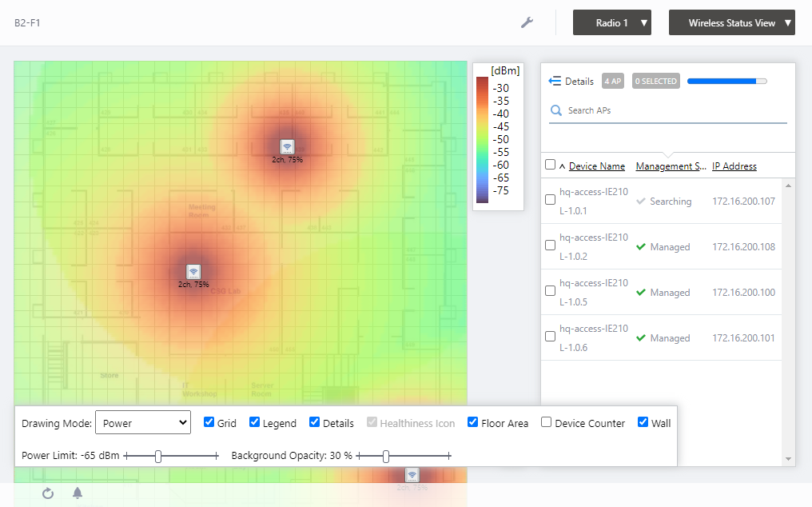
Task: Click the 0 SELECTED badge
Action: pos(655,81)
